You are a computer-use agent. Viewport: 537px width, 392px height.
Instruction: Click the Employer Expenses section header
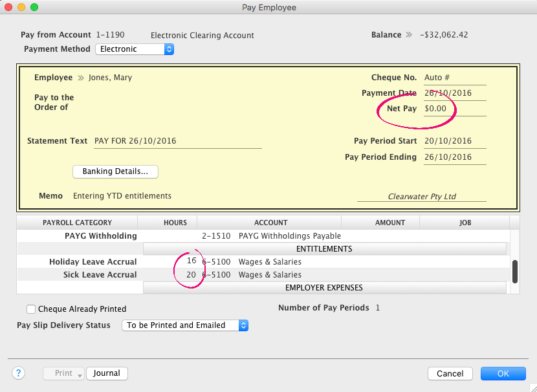324,288
